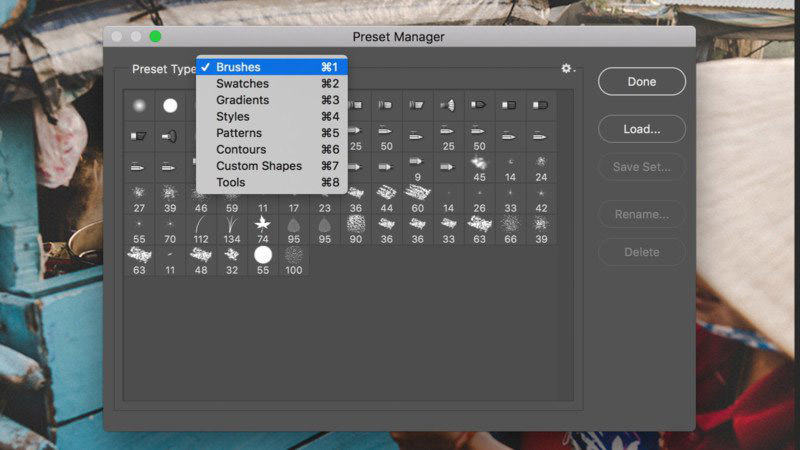
Task: Click the green zoom window button
Action: [155, 37]
